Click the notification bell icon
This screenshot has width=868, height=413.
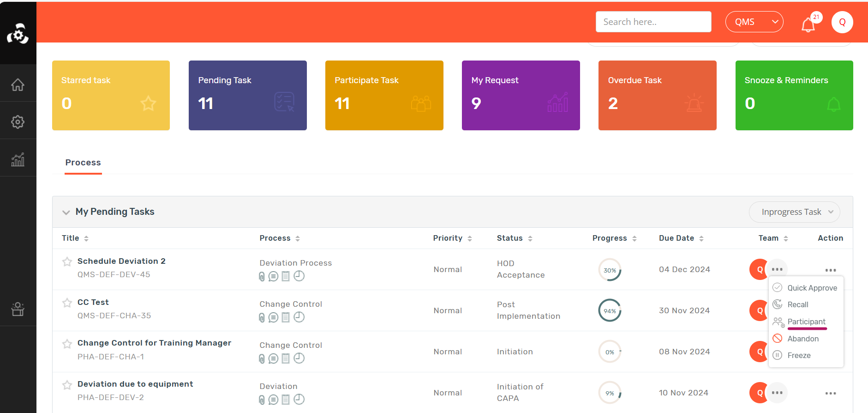coord(808,24)
